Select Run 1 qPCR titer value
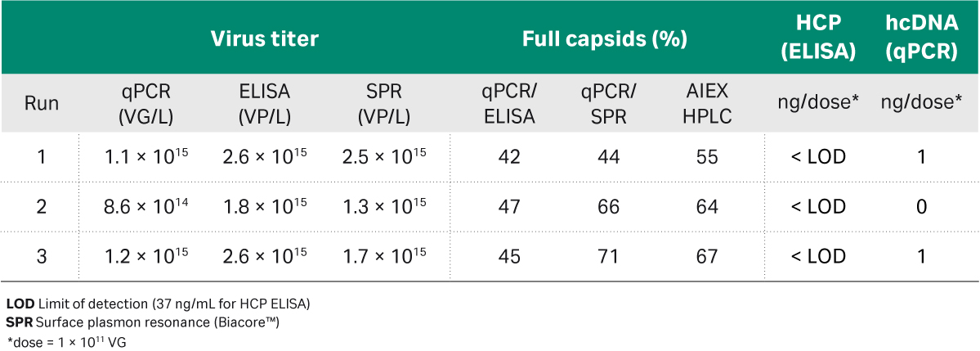Image resolution: width=980 pixels, height=351 pixels. click(x=146, y=155)
